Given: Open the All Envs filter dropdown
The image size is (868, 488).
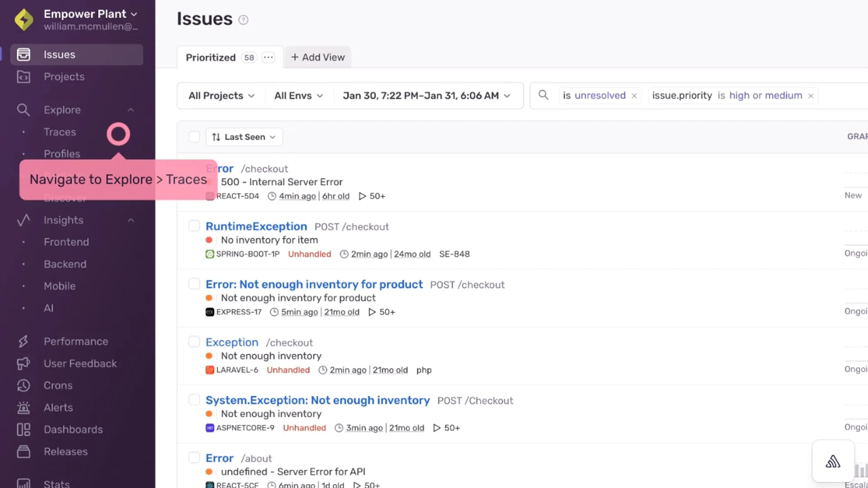Looking at the screenshot, I should point(298,96).
